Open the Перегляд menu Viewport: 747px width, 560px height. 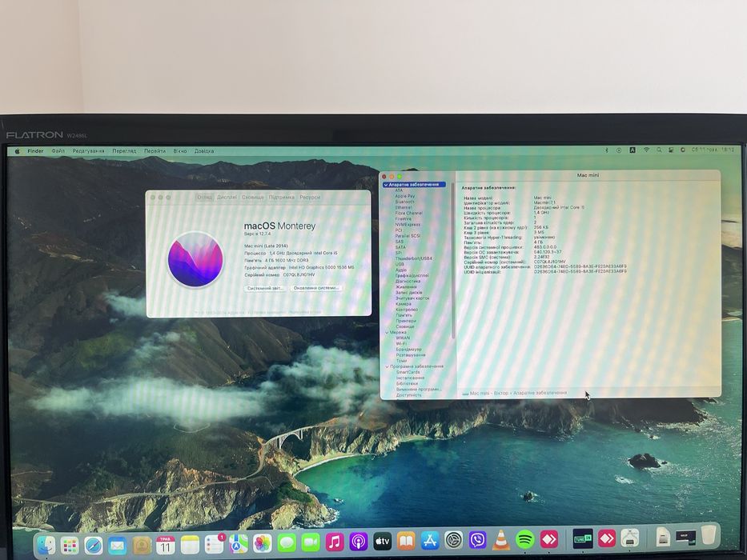(124, 151)
